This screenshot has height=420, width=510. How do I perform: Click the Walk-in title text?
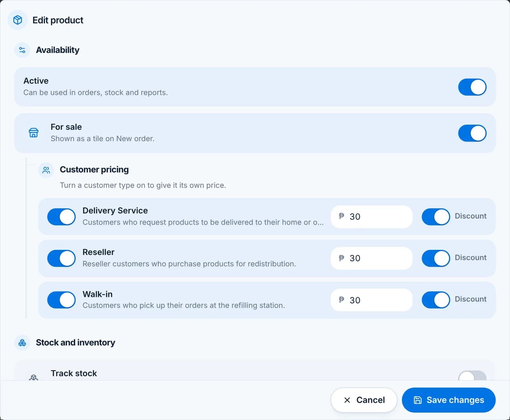click(98, 294)
